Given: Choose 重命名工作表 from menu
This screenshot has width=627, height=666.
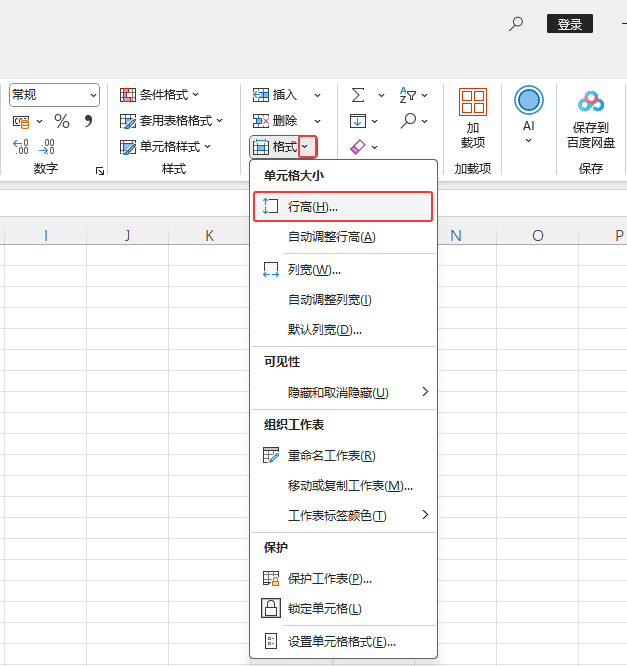Looking at the screenshot, I should pos(344,456).
